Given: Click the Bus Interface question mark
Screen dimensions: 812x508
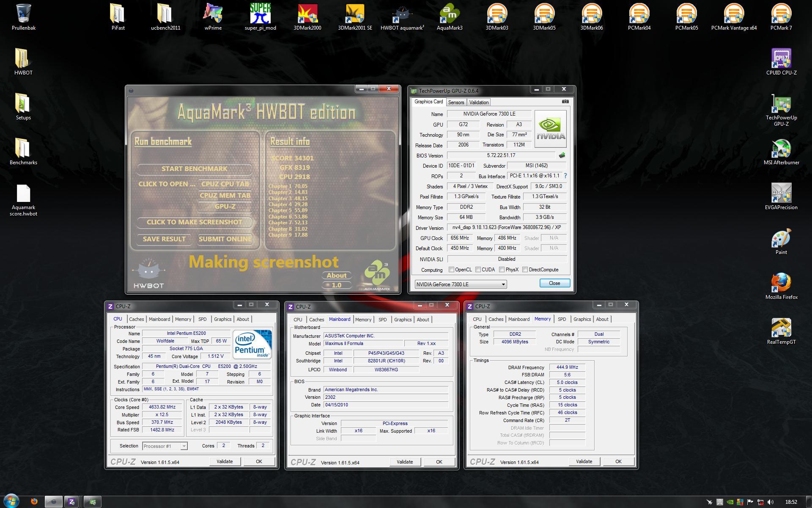Looking at the screenshot, I should [565, 176].
